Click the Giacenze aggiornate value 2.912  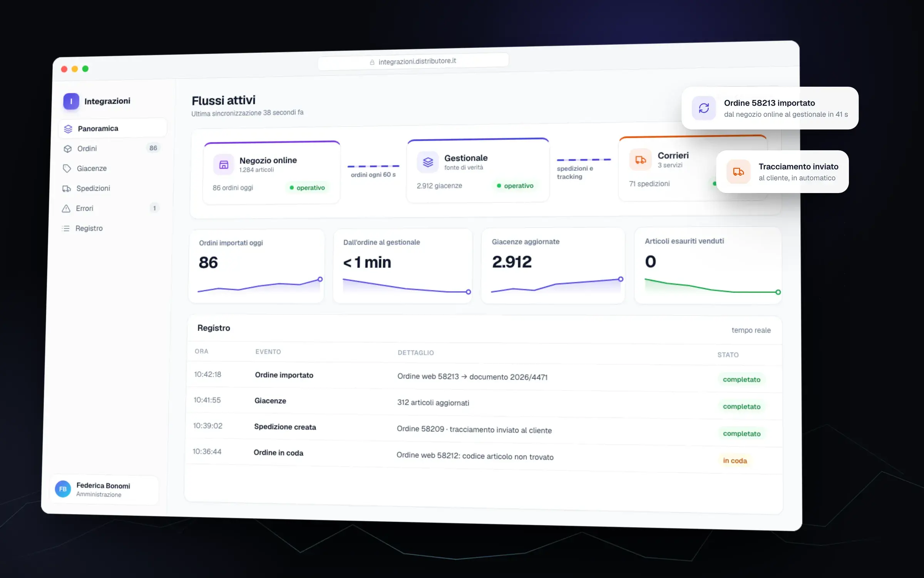point(512,262)
